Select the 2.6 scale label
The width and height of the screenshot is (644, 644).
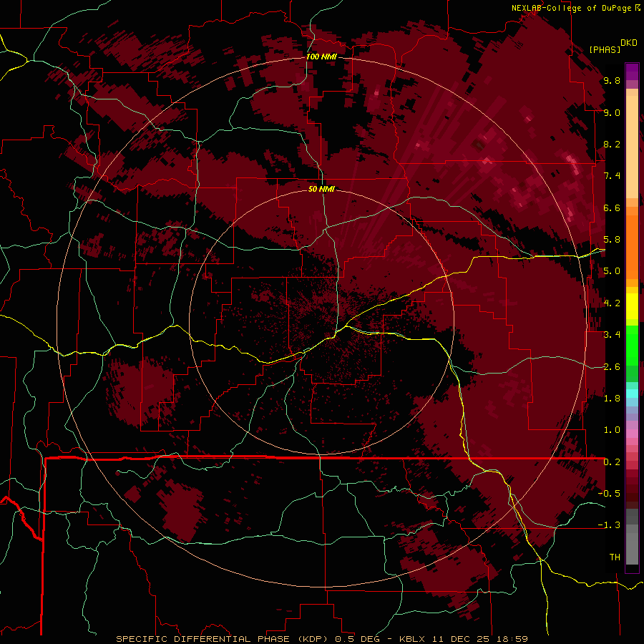[612, 367]
